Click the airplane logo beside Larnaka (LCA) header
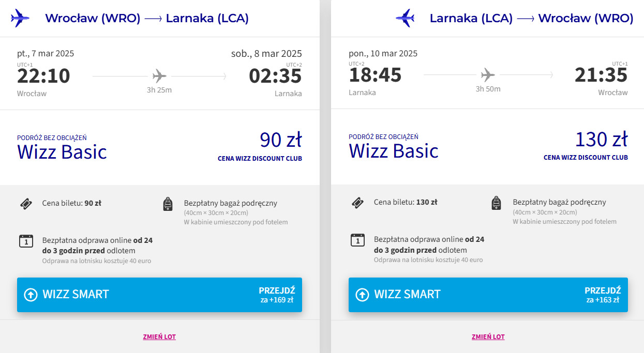644x353 pixels. pos(405,18)
